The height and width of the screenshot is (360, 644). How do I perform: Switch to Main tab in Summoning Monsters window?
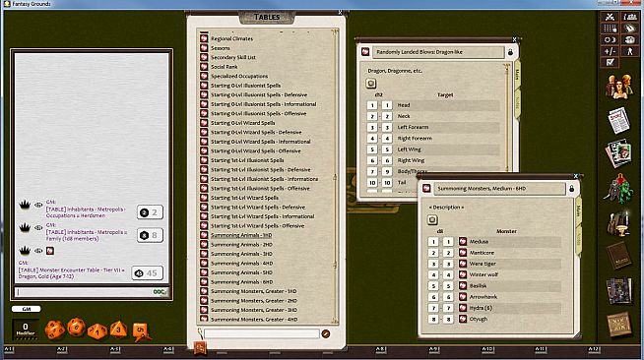point(578,211)
